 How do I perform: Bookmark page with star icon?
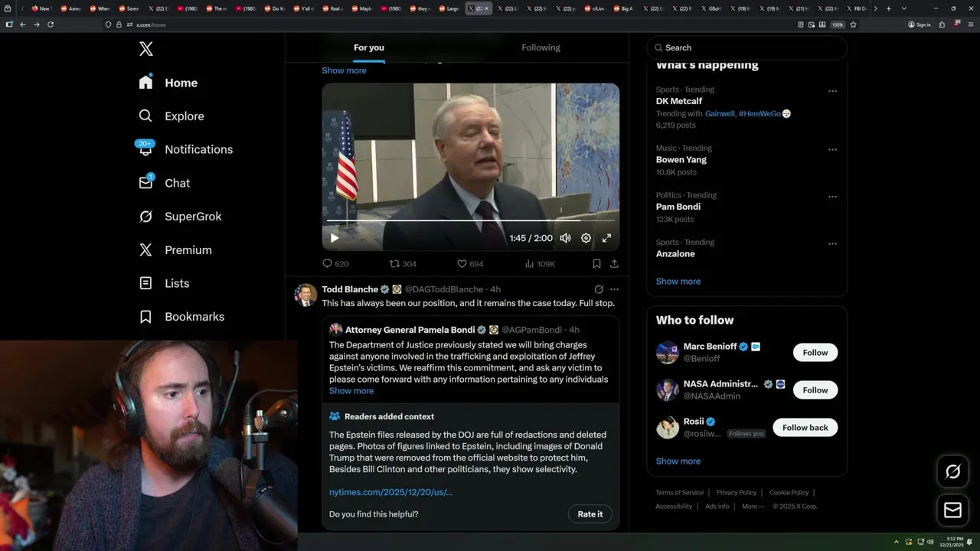coord(853,24)
